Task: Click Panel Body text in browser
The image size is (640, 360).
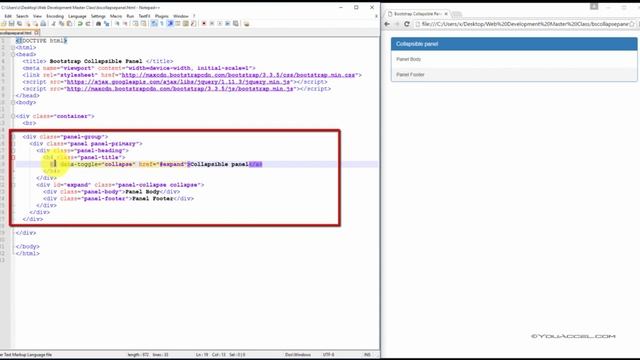Action: coord(409,59)
